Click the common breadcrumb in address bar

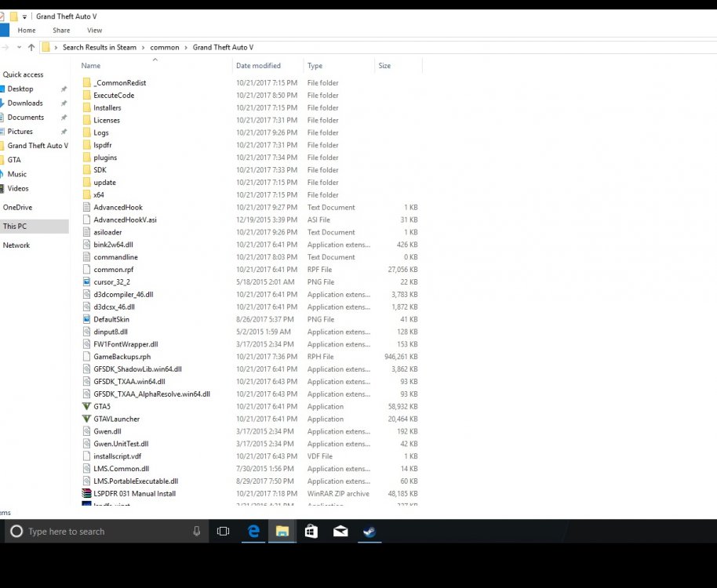click(165, 48)
